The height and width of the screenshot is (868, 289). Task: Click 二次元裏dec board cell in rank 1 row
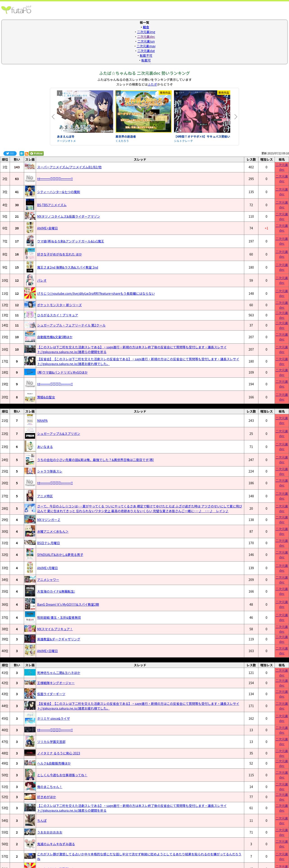(282, 167)
